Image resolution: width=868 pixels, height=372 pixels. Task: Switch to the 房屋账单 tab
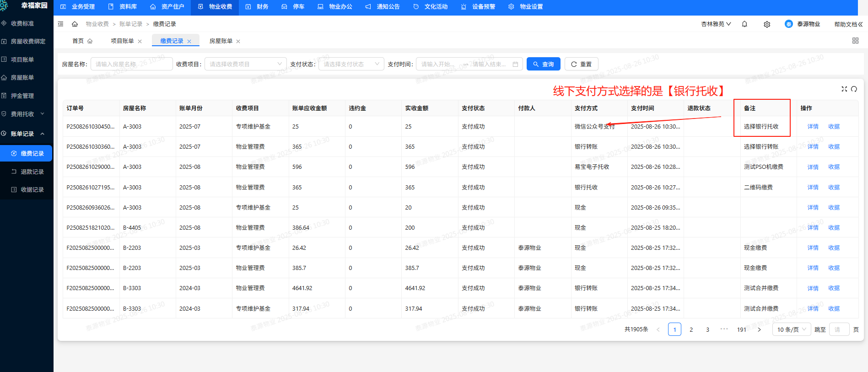221,41
